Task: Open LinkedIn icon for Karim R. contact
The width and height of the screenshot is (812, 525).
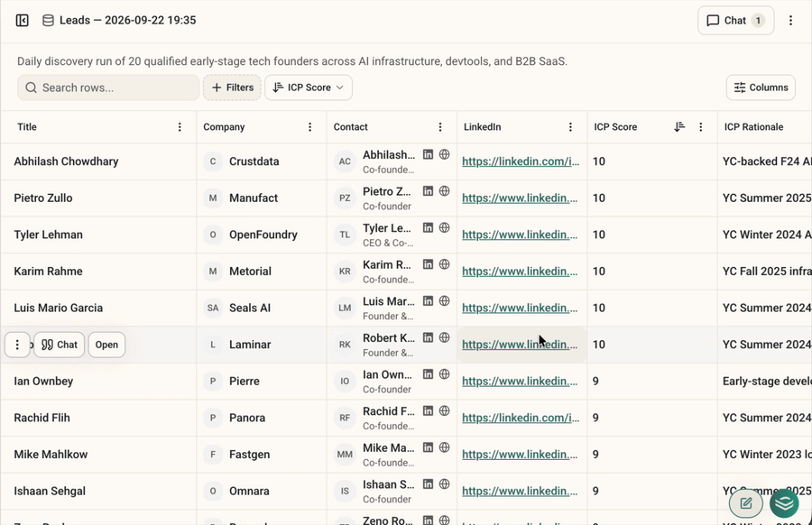Action: [428, 264]
